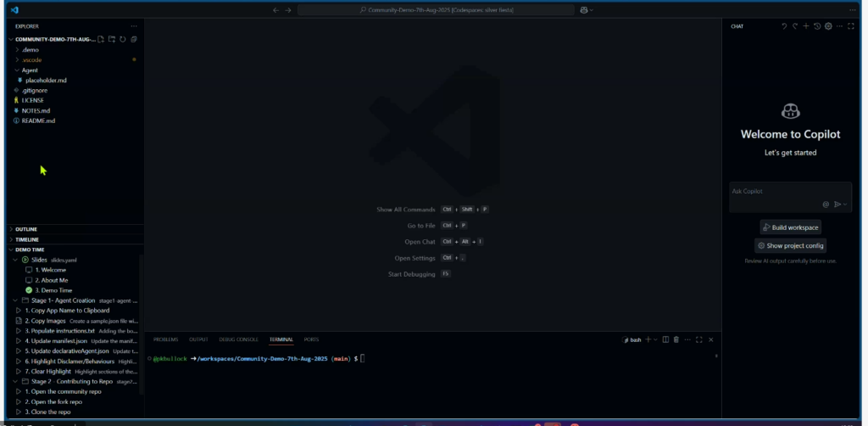Screen dimensions: 868x426
Task: Open terminal panel more actions ellipsis
Action: tap(687, 339)
